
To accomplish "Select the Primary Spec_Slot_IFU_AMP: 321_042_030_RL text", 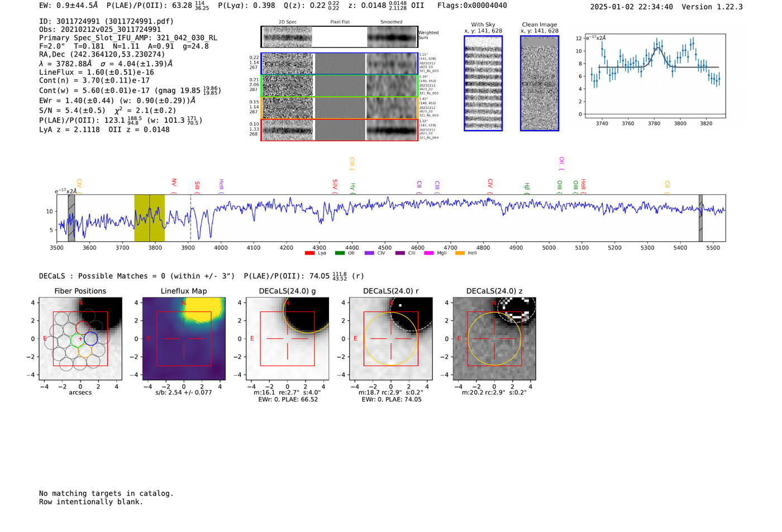I will coord(128,38).
